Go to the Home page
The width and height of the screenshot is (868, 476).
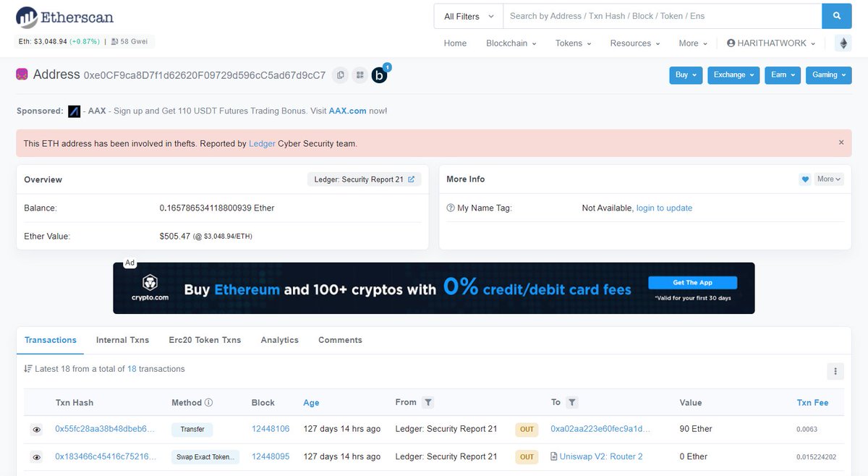tap(455, 43)
